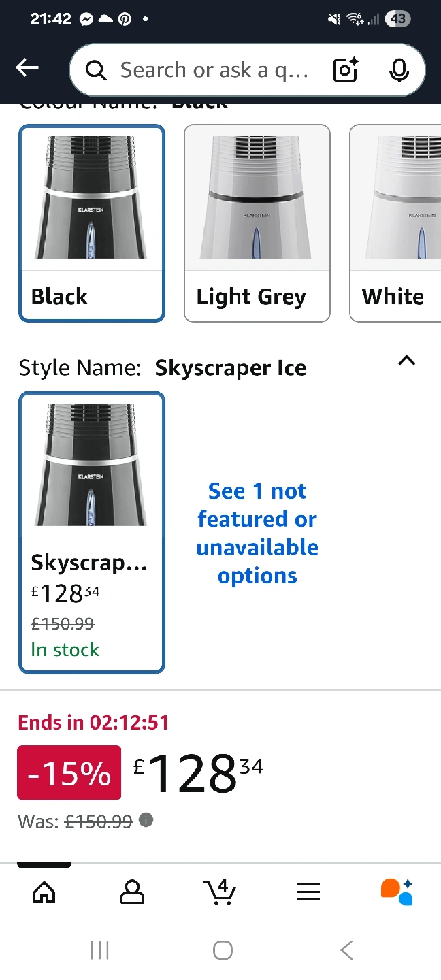Tap the Android system back chevron
The image size is (441, 980).
[x=346, y=949]
